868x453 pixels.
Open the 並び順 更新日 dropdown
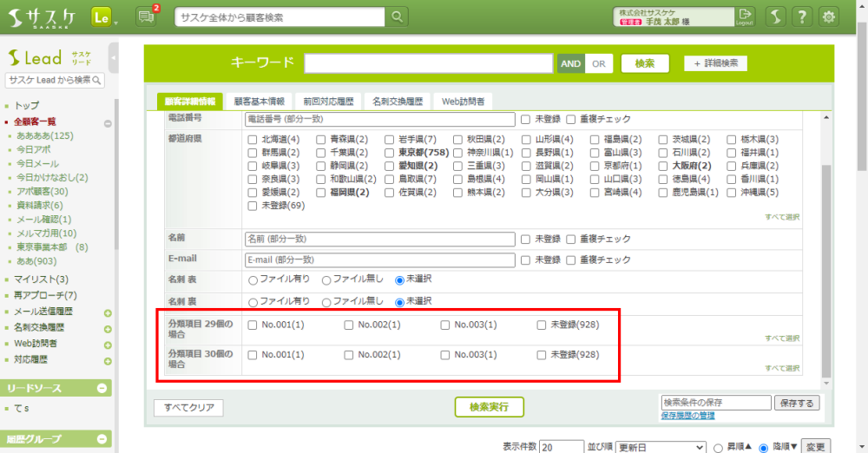661,447
